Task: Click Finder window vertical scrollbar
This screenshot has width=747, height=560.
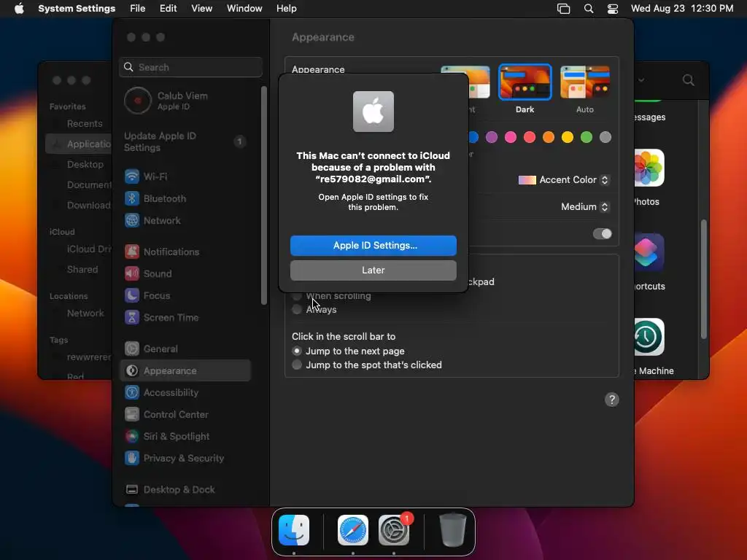Action: [704, 279]
